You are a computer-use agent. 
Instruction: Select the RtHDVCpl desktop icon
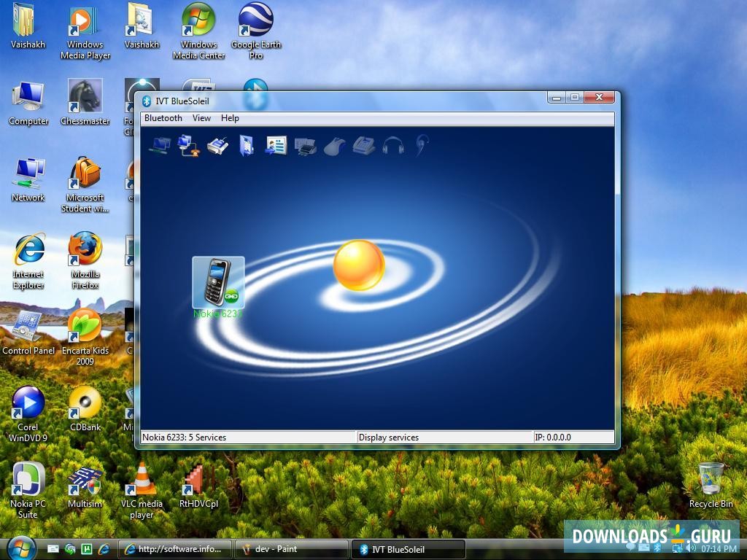click(x=198, y=486)
